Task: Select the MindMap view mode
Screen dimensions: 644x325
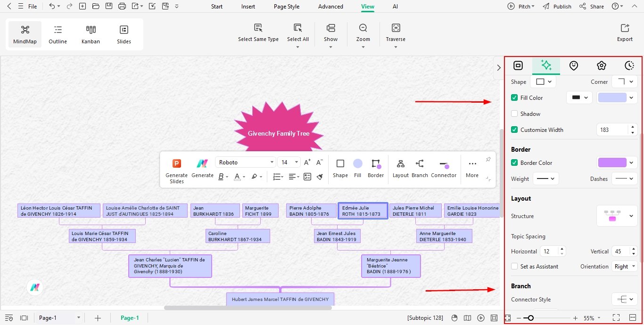Action: coord(25,33)
